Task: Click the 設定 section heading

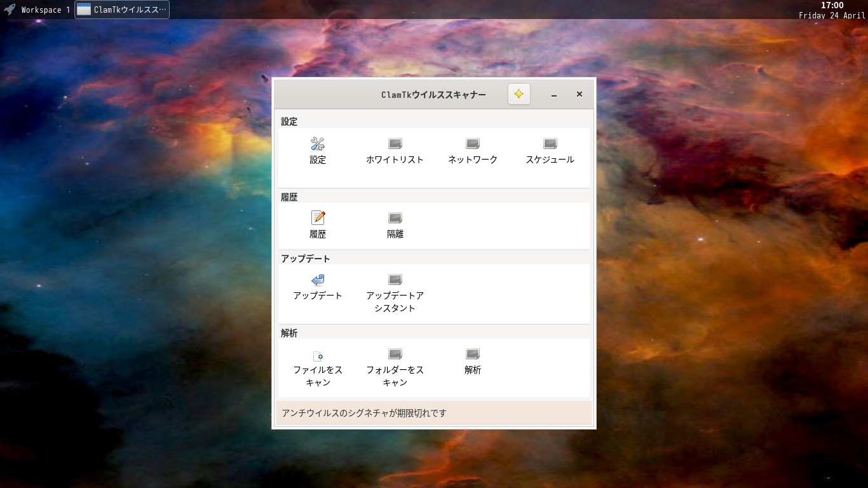Action: (x=289, y=121)
